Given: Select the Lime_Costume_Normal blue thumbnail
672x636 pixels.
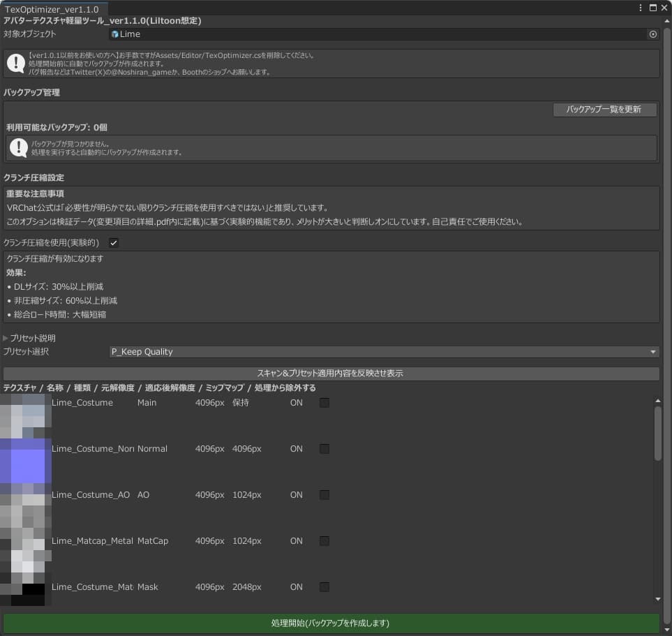Looking at the screenshot, I should 26,461.
